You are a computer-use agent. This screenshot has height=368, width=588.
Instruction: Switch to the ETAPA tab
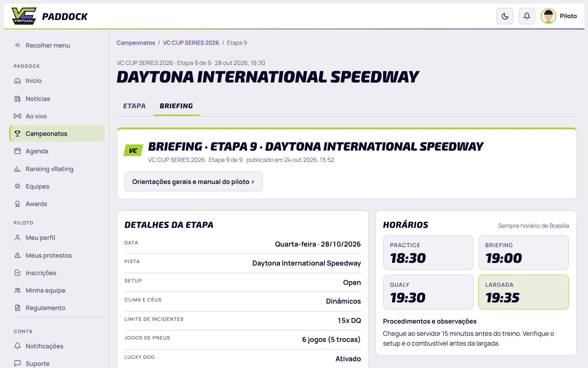[x=134, y=106]
